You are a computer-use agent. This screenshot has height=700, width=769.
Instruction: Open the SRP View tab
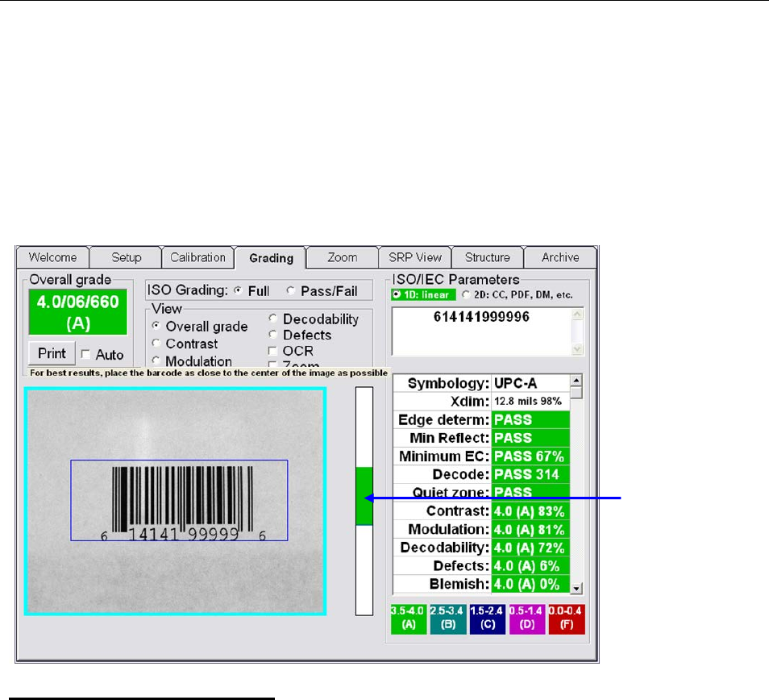415,257
